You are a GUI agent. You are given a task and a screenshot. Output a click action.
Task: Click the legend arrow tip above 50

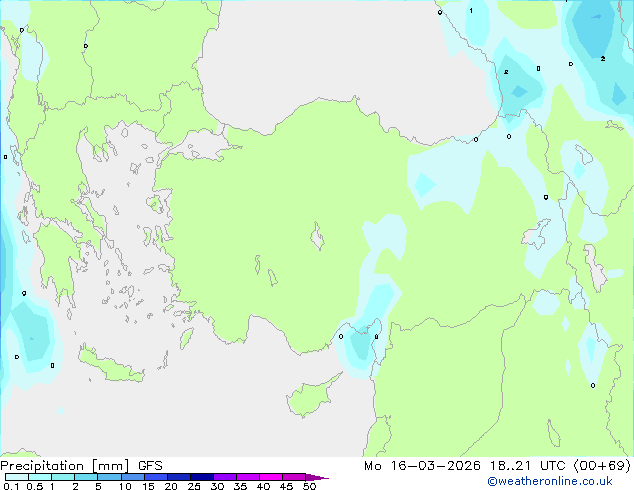[317, 477]
